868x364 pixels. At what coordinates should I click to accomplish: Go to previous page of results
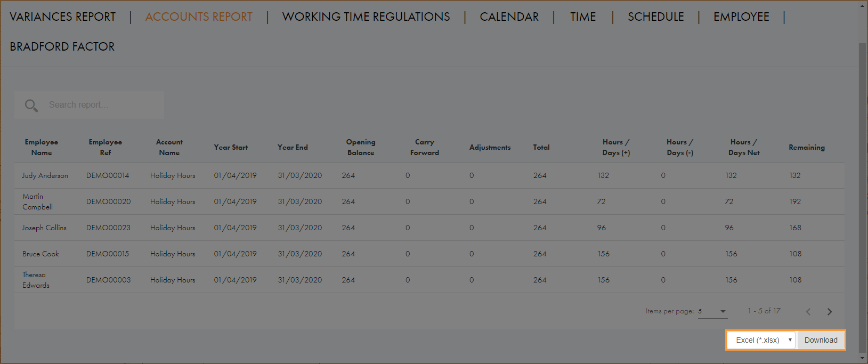click(808, 312)
